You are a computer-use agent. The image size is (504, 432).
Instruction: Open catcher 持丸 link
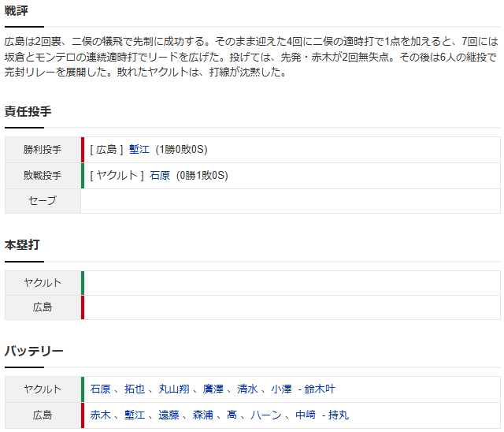(339, 415)
